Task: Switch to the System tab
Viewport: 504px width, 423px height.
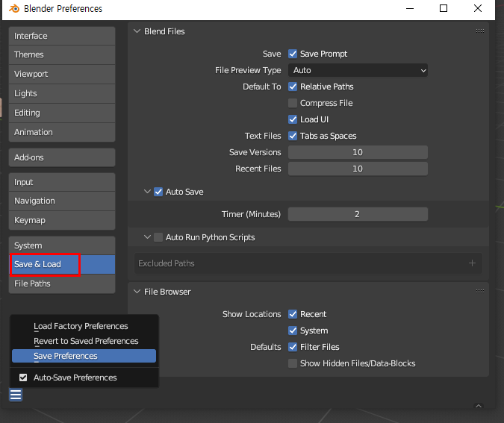Action: pos(62,245)
